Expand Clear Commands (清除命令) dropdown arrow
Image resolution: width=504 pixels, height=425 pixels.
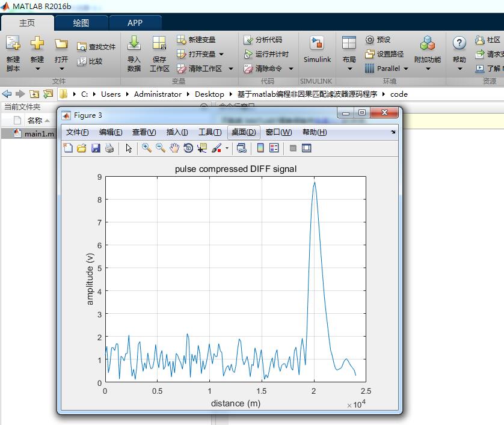click(291, 69)
